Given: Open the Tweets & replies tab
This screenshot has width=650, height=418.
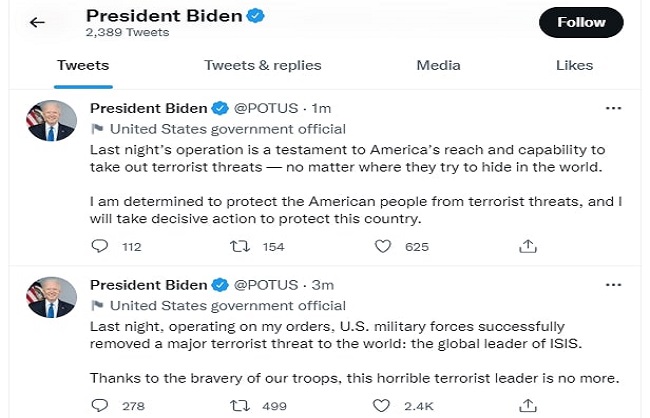Looking at the screenshot, I should [263, 66].
